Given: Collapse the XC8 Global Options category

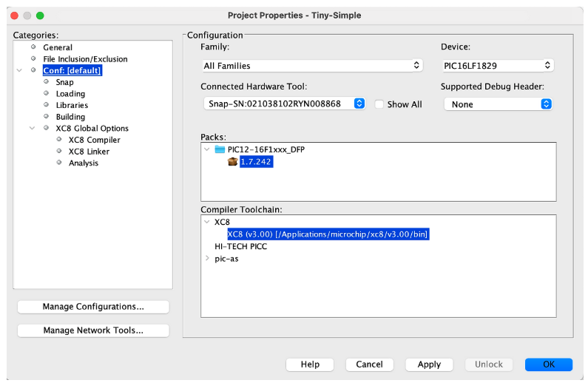Looking at the screenshot, I should coord(20,129).
